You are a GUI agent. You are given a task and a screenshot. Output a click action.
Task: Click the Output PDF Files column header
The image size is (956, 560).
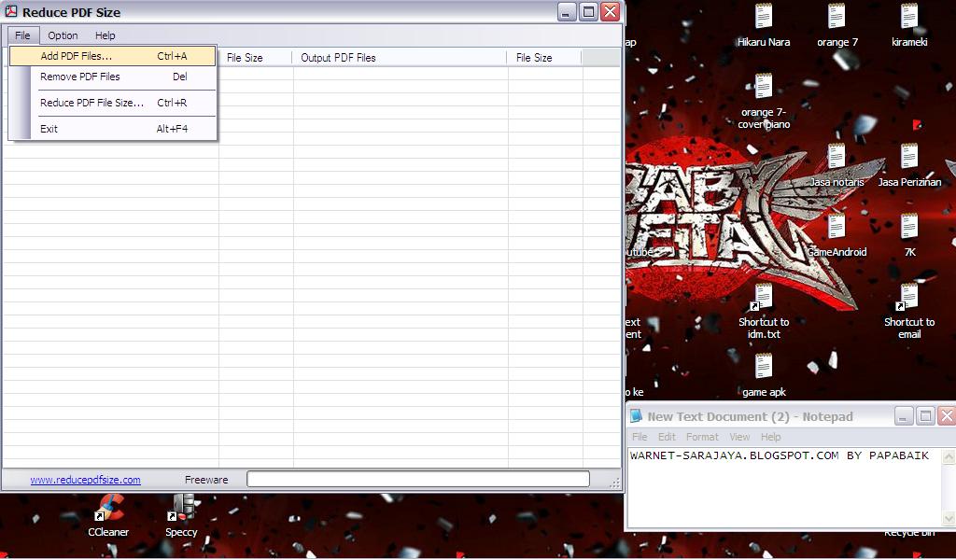point(400,58)
